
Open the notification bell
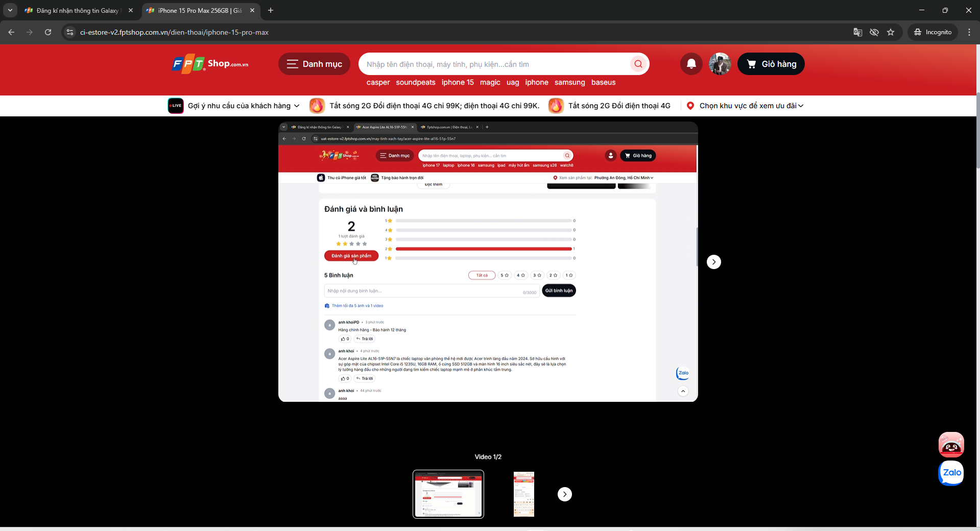pyautogui.click(x=691, y=64)
